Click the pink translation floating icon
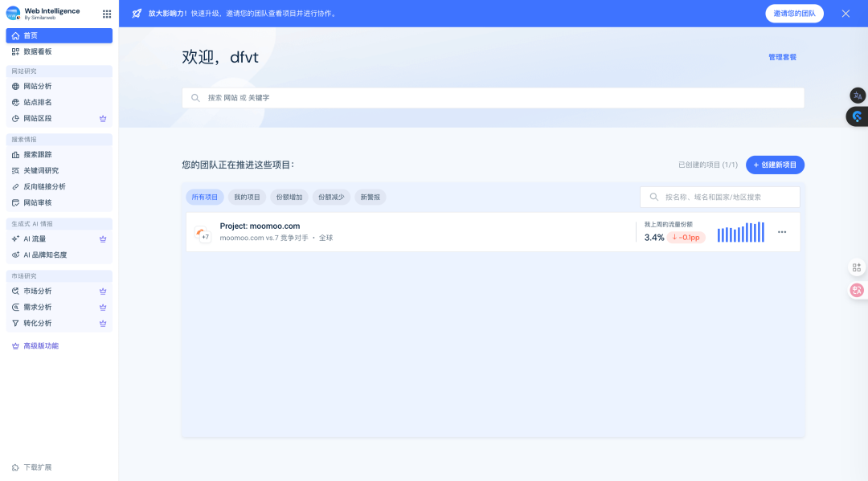Image resolution: width=868 pixels, height=481 pixels. click(857, 290)
